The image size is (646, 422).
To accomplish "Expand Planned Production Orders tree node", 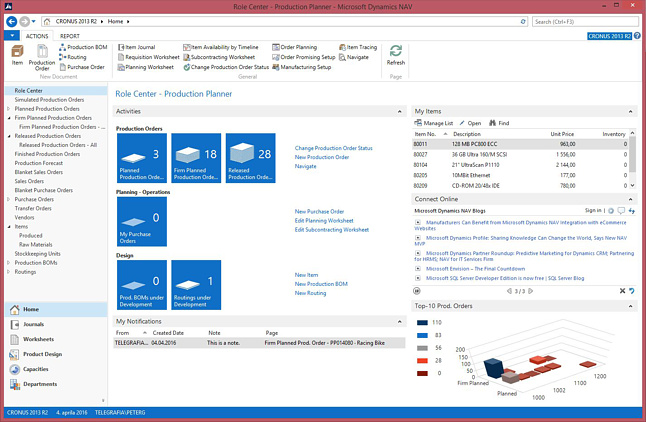I will click(9, 109).
